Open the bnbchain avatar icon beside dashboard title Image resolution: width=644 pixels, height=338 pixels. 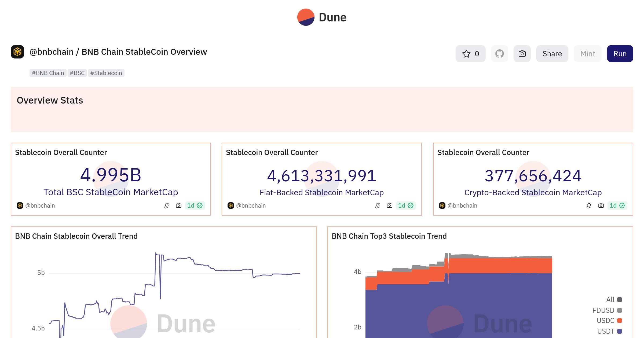[x=17, y=52]
